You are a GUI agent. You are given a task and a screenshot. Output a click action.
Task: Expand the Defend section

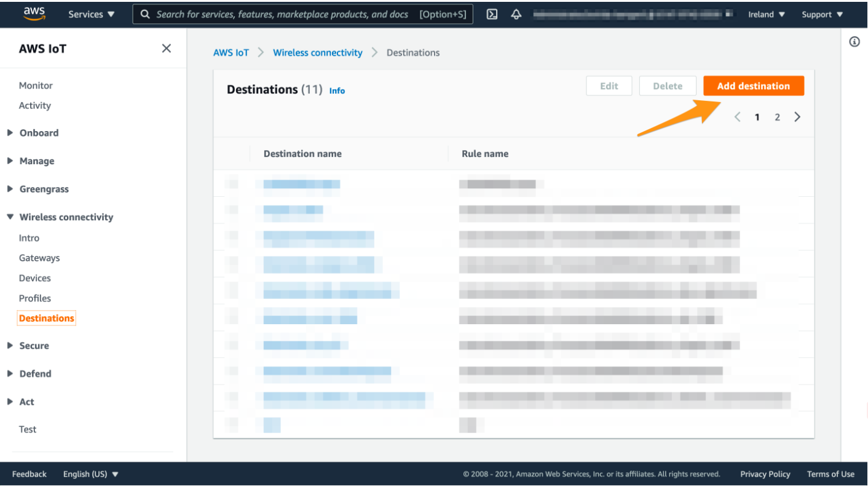pos(30,374)
